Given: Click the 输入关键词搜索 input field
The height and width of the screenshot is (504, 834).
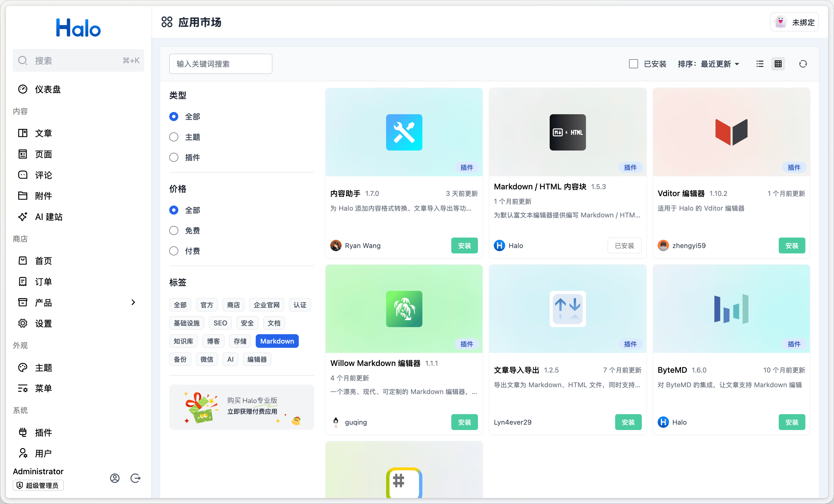Looking at the screenshot, I should click(221, 64).
